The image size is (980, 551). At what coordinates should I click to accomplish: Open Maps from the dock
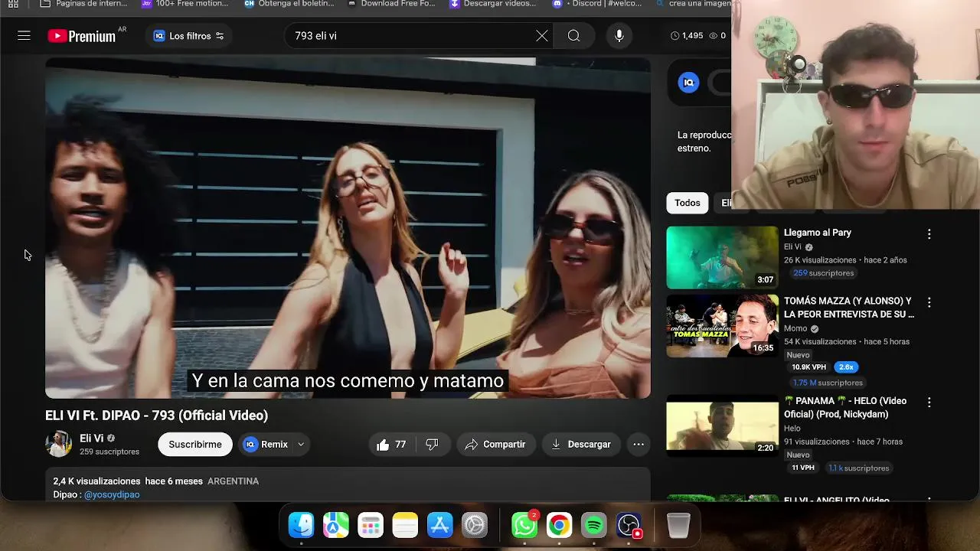[335, 525]
